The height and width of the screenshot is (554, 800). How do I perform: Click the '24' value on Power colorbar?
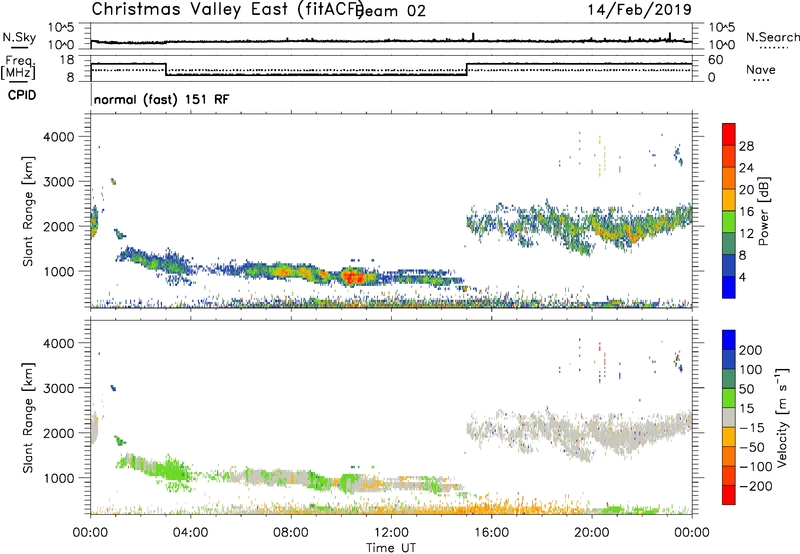coord(746,168)
